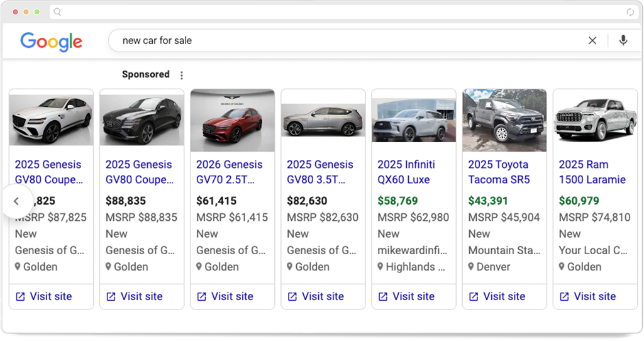Click the green $58,769 price
The width and height of the screenshot is (644, 341).
click(x=397, y=201)
